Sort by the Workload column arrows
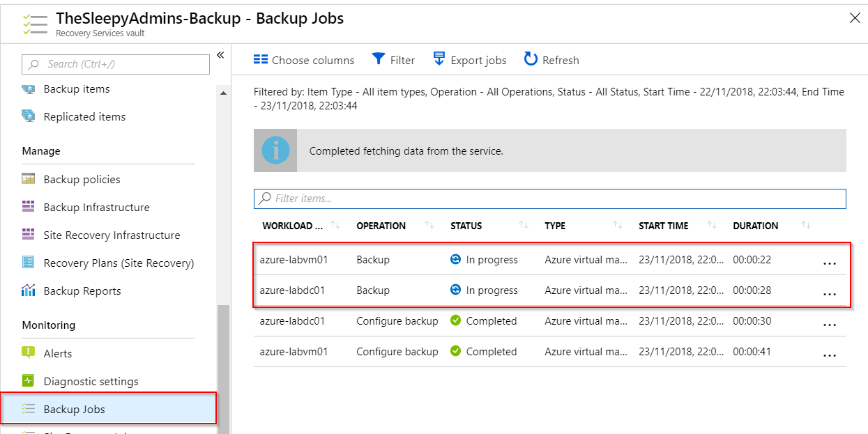This screenshot has height=434, width=868. [335, 226]
